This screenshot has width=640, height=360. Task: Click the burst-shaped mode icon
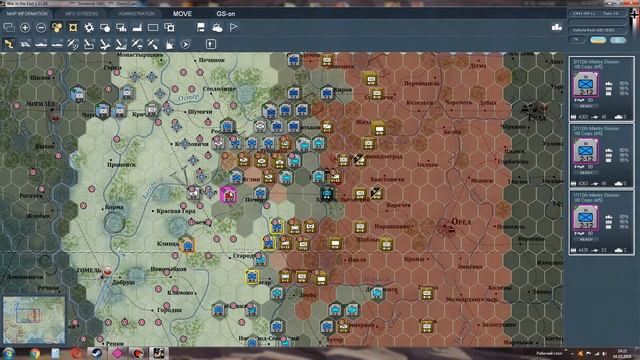click(x=169, y=44)
